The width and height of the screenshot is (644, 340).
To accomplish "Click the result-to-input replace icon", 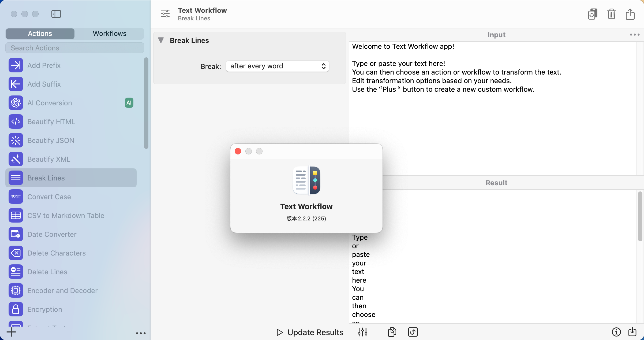I will click(x=413, y=332).
